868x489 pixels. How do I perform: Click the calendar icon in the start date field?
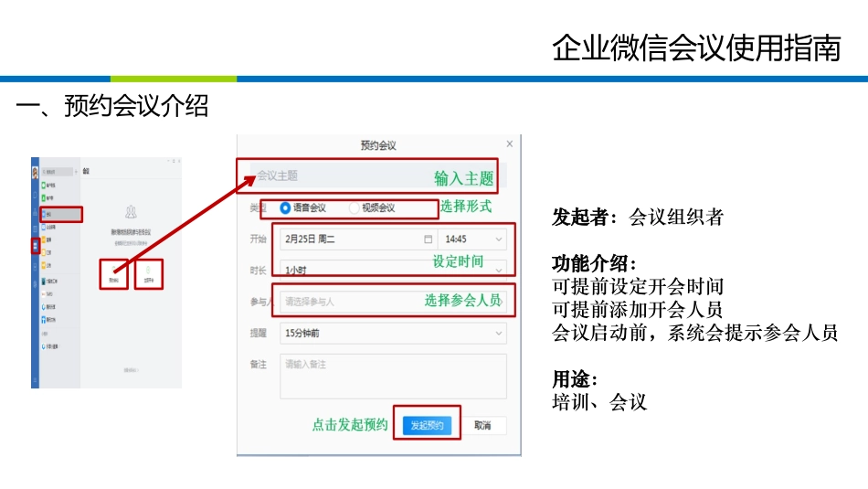[428, 239]
